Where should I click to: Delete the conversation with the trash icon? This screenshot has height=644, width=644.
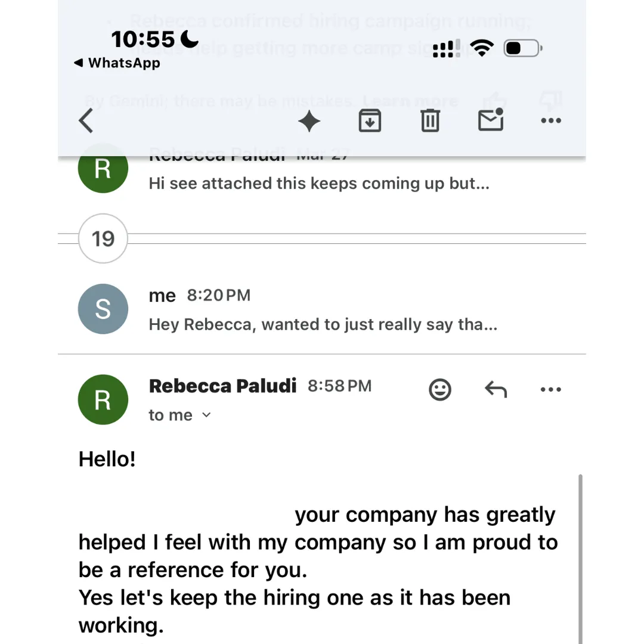430,120
